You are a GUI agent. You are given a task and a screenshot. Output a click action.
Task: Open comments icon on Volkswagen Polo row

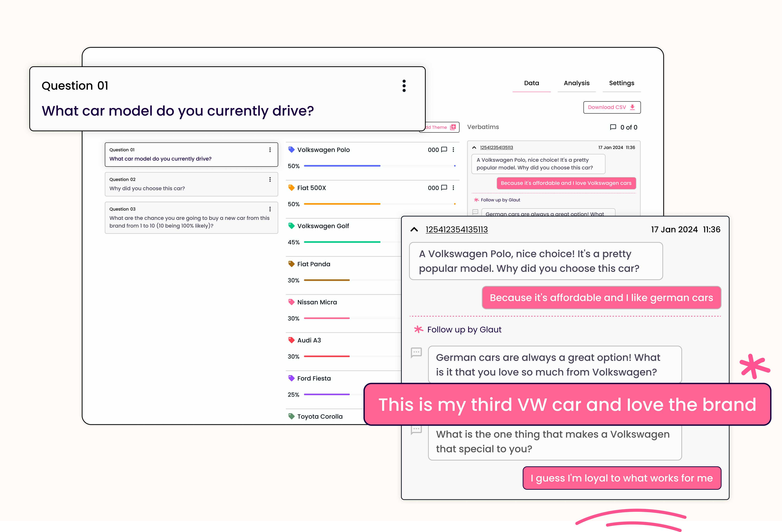(444, 150)
